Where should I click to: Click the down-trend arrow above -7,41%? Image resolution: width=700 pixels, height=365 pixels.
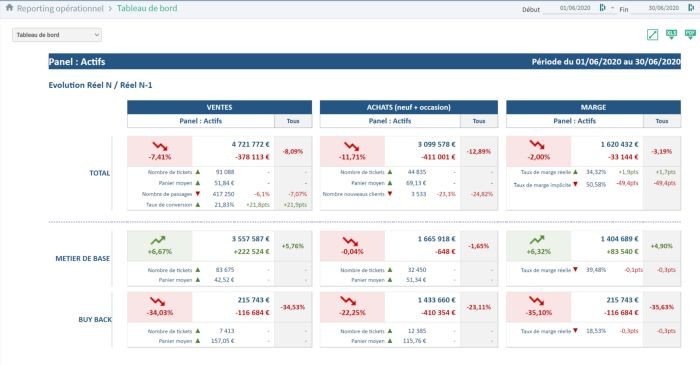click(x=160, y=146)
